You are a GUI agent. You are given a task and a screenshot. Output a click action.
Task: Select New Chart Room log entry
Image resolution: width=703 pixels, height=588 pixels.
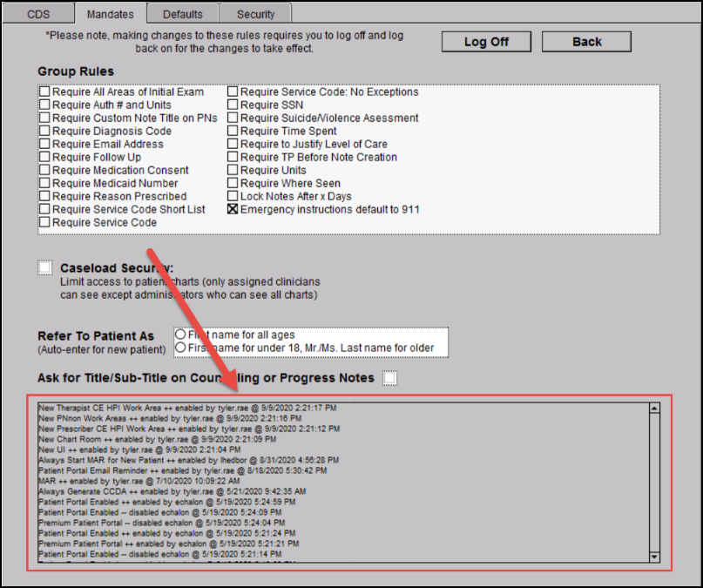tap(142, 439)
